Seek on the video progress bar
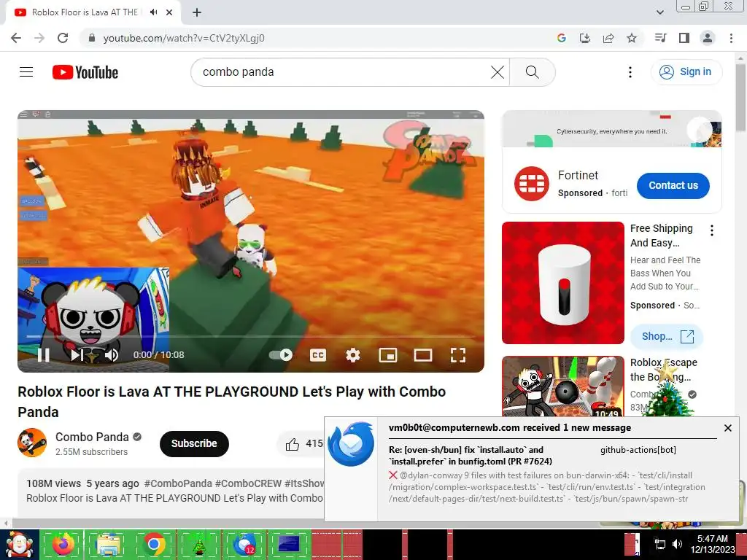Image resolution: width=747 pixels, height=560 pixels. [251, 337]
